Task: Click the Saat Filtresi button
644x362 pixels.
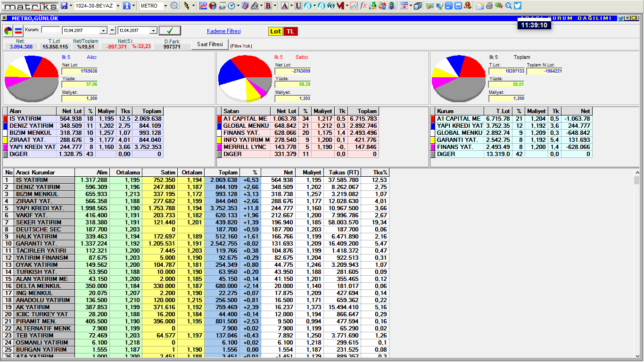Action: [x=209, y=44]
